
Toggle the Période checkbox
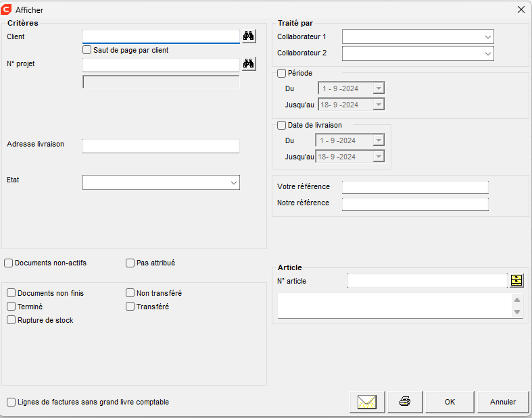tap(282, 73)
